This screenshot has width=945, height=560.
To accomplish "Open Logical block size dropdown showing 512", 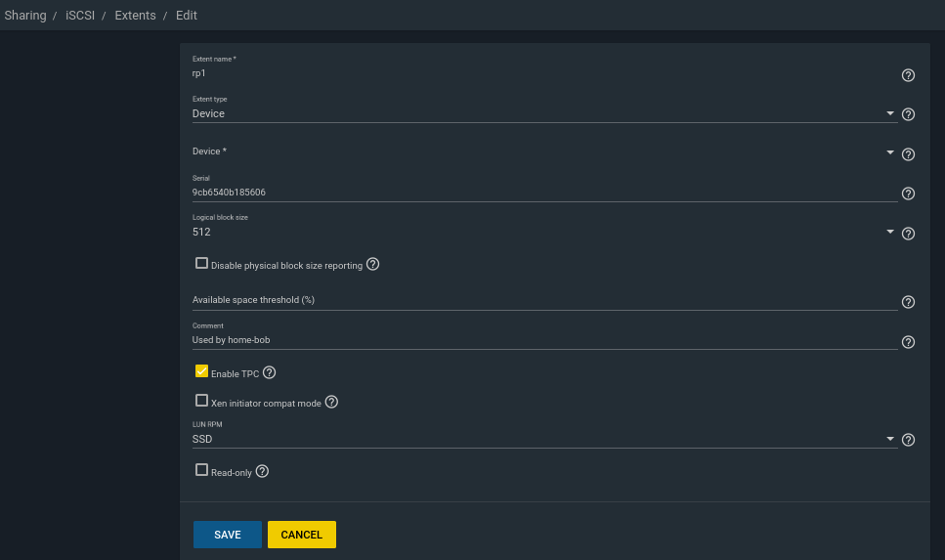I will [x=544, y=232].
